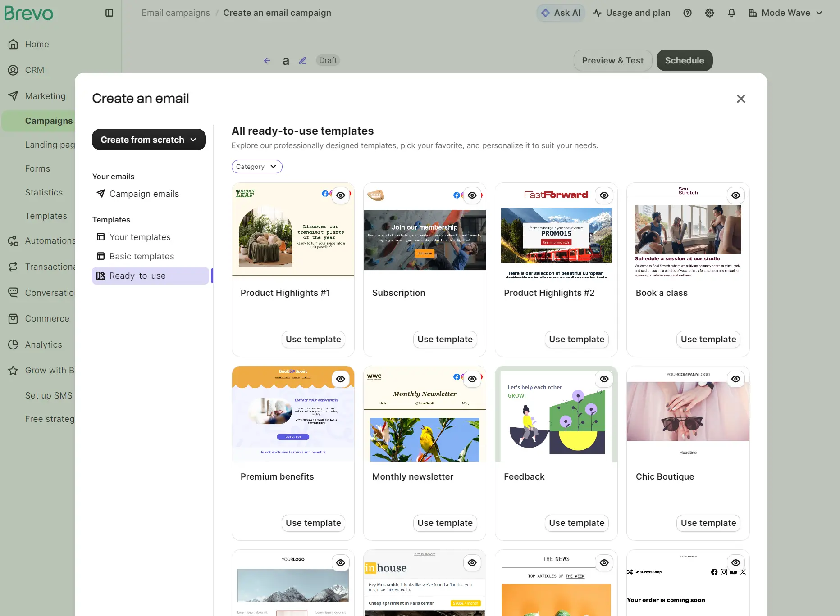Select the Ready-to-use templates item
The image size is (840, 616).
click(x=151, y=276)
